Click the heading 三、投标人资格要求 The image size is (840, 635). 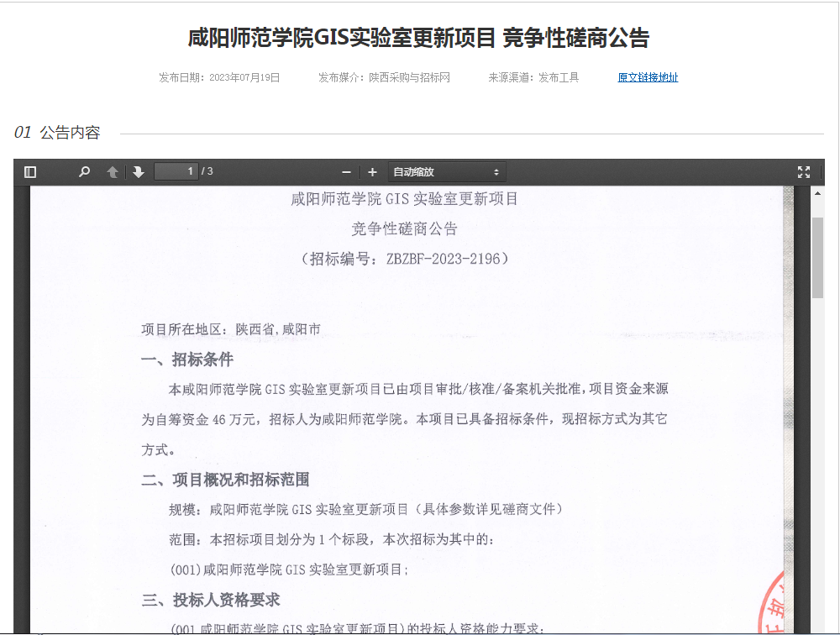tap(211, 600)
